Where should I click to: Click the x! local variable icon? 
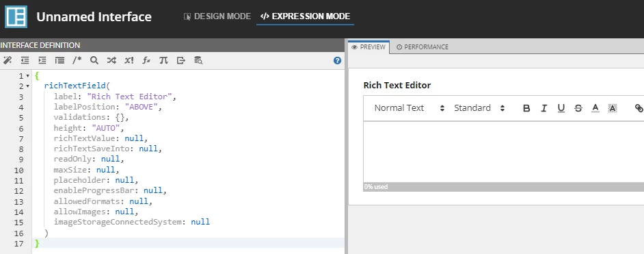129,60
